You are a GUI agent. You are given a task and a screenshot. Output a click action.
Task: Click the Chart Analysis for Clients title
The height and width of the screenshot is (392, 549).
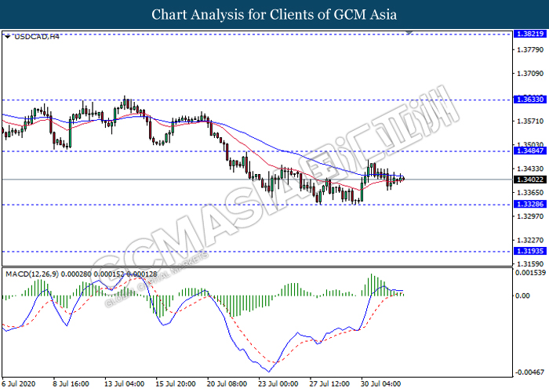(x=274, y=15)
